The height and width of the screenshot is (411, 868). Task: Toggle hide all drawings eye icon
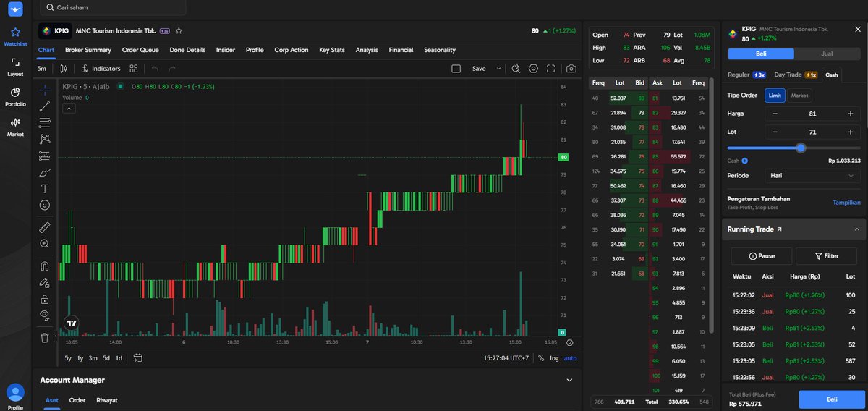click(x=45, y=315)
